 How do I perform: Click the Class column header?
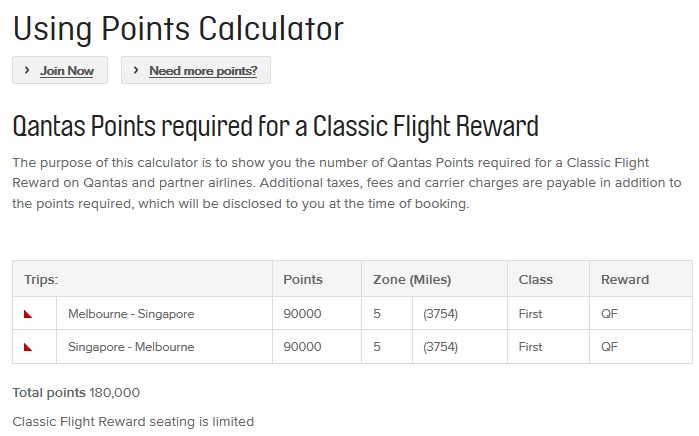click(x=535, y=280)
